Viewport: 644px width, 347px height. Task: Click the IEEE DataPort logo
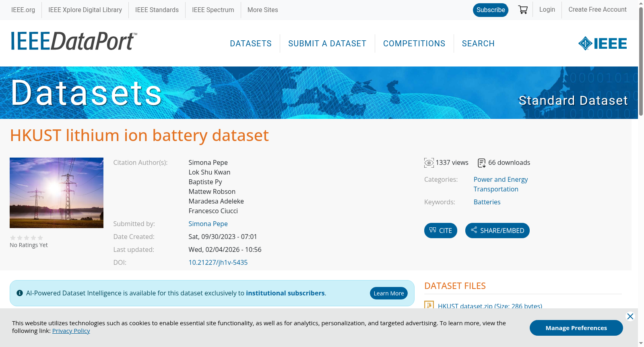74,42
